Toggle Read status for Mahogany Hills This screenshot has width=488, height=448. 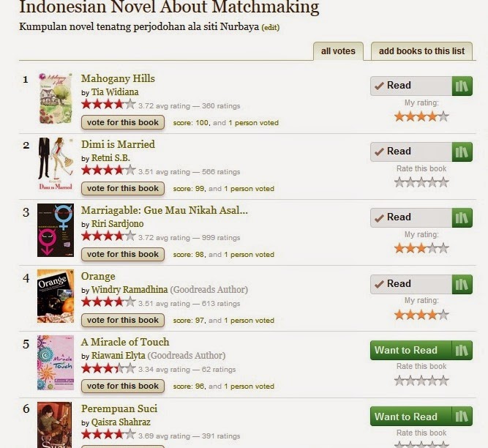point(411,86)
